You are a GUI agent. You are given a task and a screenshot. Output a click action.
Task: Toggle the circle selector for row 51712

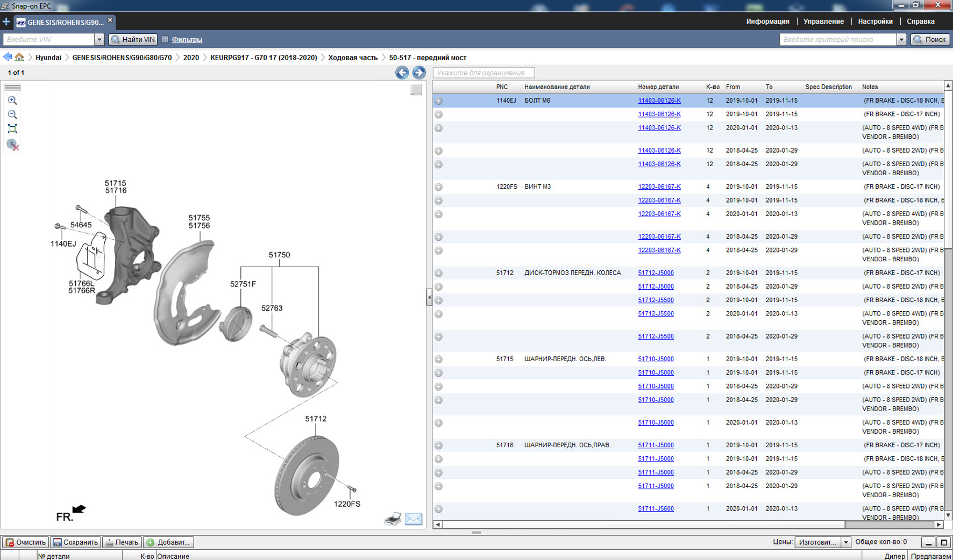point(439,273)
